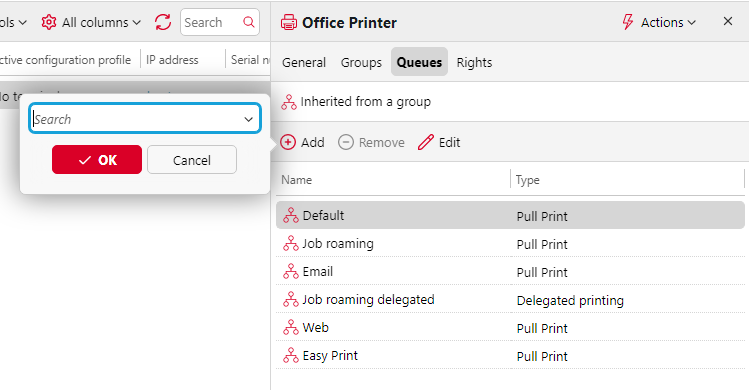
Task: Click the gear icon beside All columns
Action: (49, 22)
